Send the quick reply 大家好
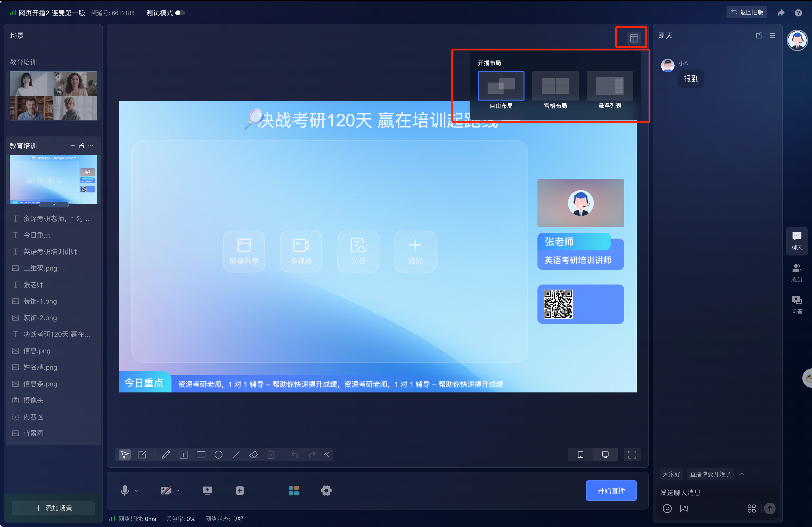 (671, 474)
